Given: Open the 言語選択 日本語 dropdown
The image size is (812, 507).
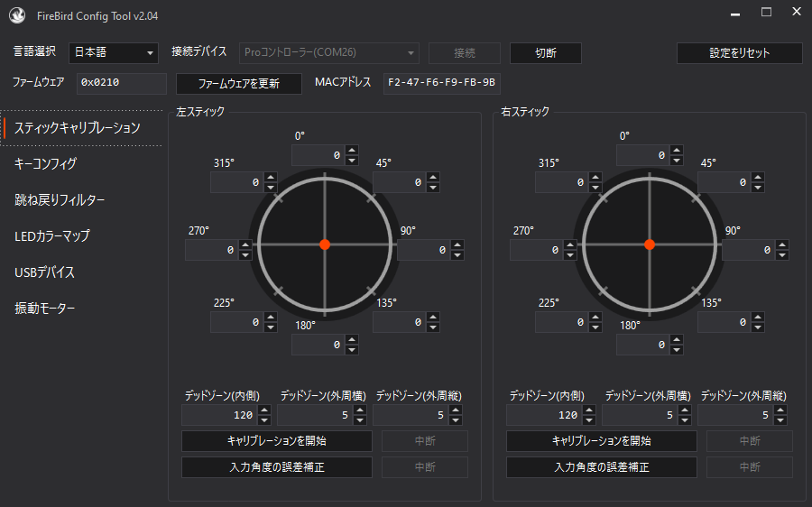Looking at the screenshot, I should 114,53.
